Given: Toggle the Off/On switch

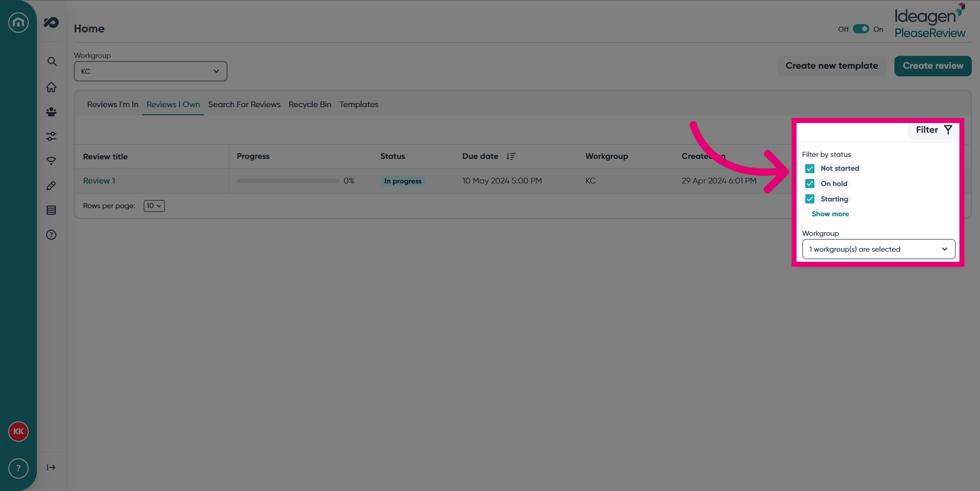Looking at the screenshot, I should [861, 29].
